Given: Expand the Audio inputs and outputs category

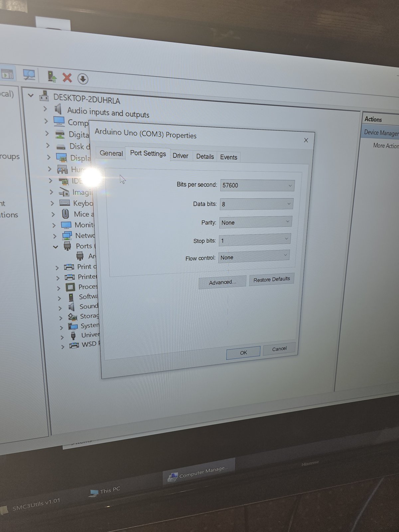Looking at the screenshot, I should pyautogui.click(x=46, y=109).
